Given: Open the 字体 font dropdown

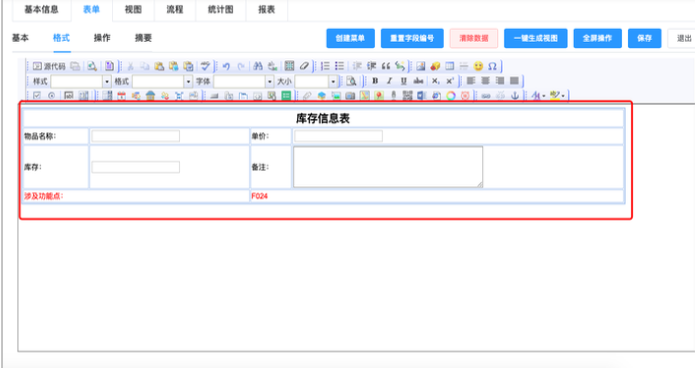Looking at the screenshot, I should (244, 81).
